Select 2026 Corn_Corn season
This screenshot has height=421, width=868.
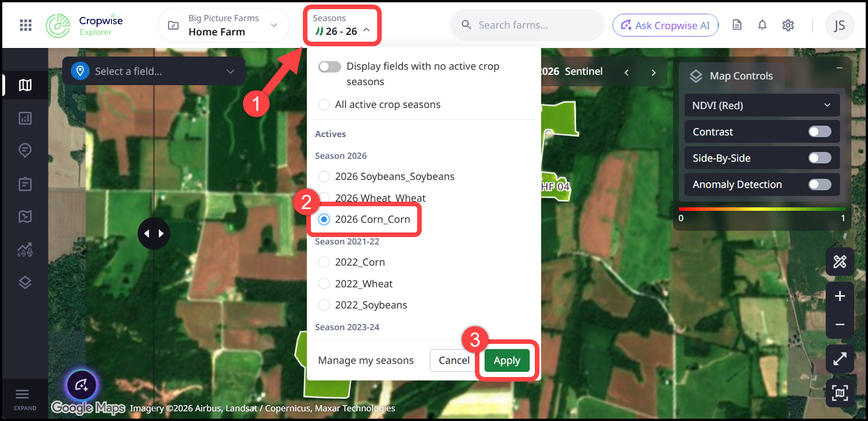[x=324, y=219]
